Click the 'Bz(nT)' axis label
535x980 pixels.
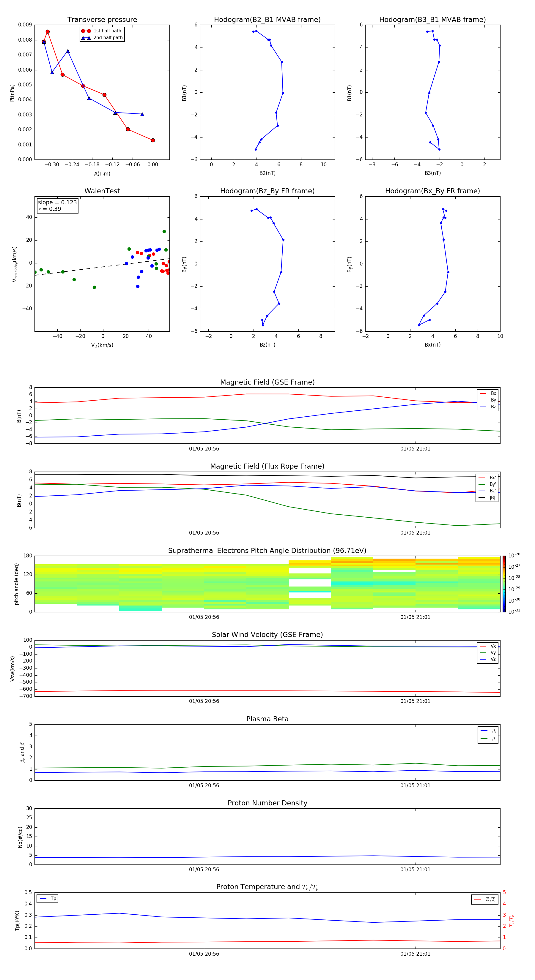pyautogui.click(x=267, y=345)
